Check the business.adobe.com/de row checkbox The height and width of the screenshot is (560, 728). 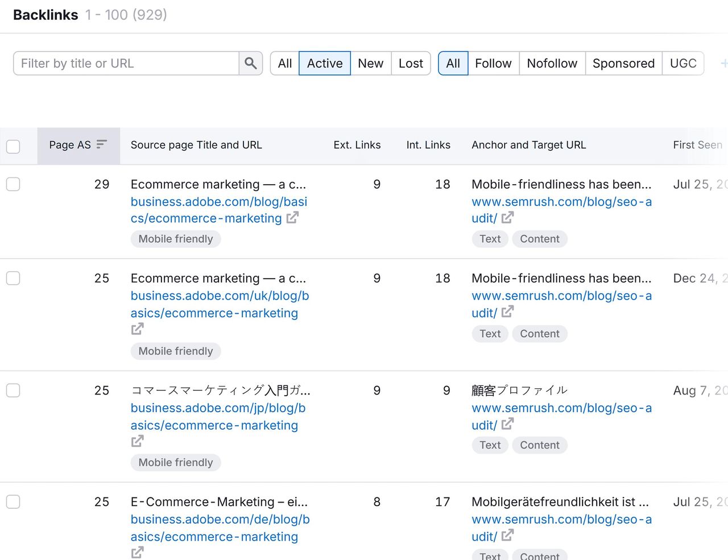coord(13,501)
